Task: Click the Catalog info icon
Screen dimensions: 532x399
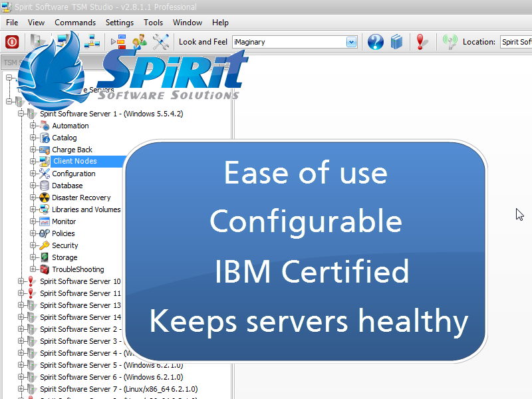Action: [45, 138]
